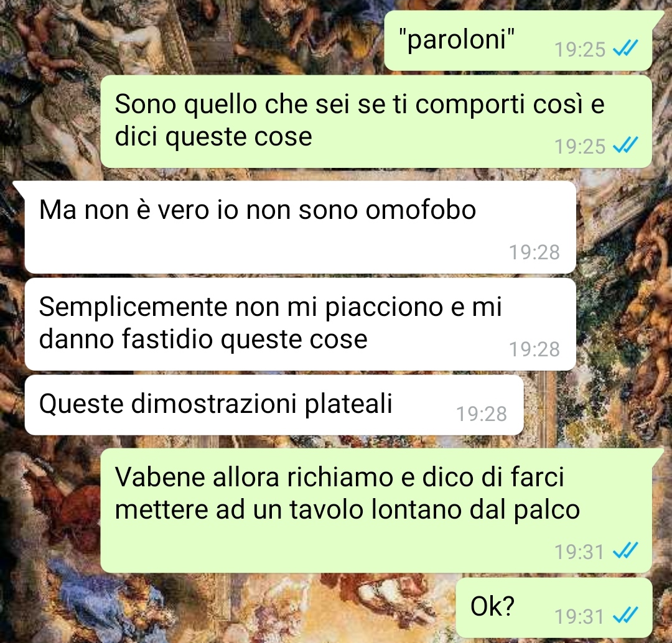Click blue read ticks on "paroloni" message
The height and width of the screenshot is (643, 672).
coord(626,48)
